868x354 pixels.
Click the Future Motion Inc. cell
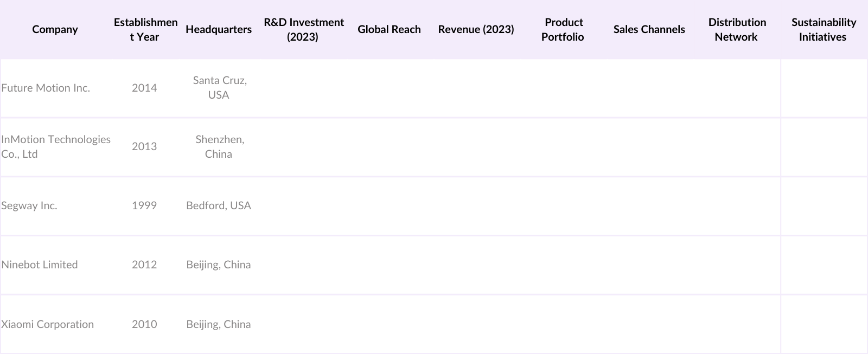click(46, 88)
